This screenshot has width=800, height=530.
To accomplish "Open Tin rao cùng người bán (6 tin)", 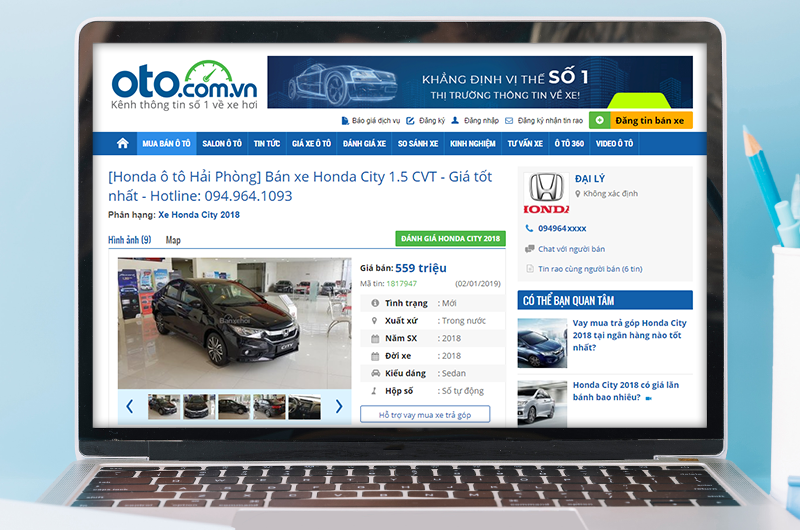I will (590, 269).
